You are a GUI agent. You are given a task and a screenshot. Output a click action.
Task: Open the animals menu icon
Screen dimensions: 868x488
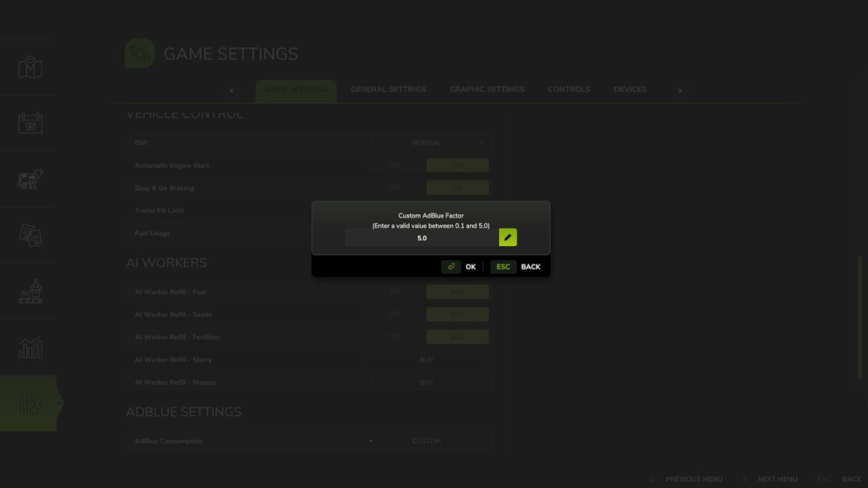coord(30,179)
